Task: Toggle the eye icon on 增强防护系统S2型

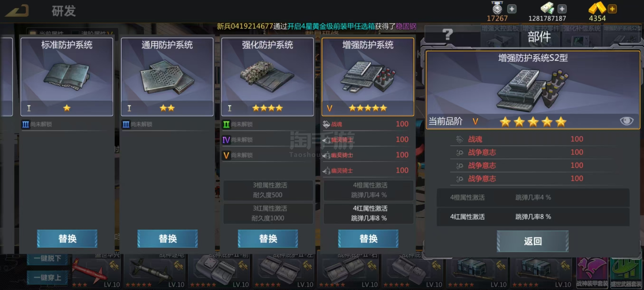Action: (626, 121)
